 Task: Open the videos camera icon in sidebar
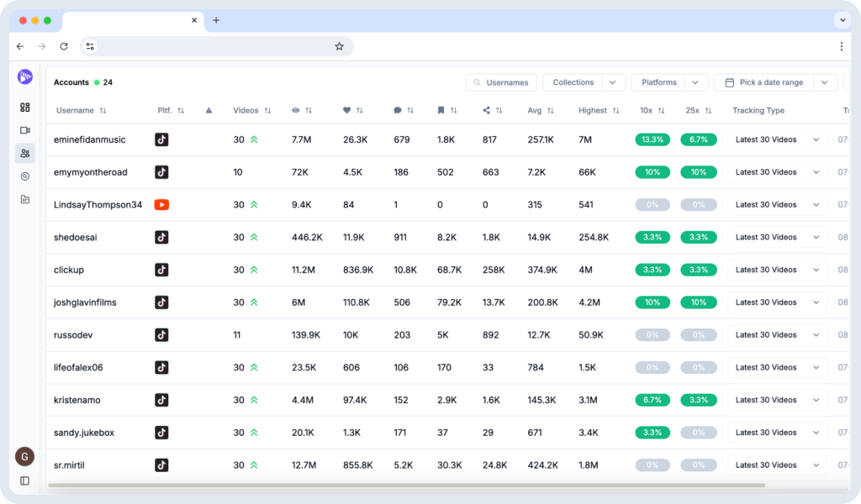[25, 130]
